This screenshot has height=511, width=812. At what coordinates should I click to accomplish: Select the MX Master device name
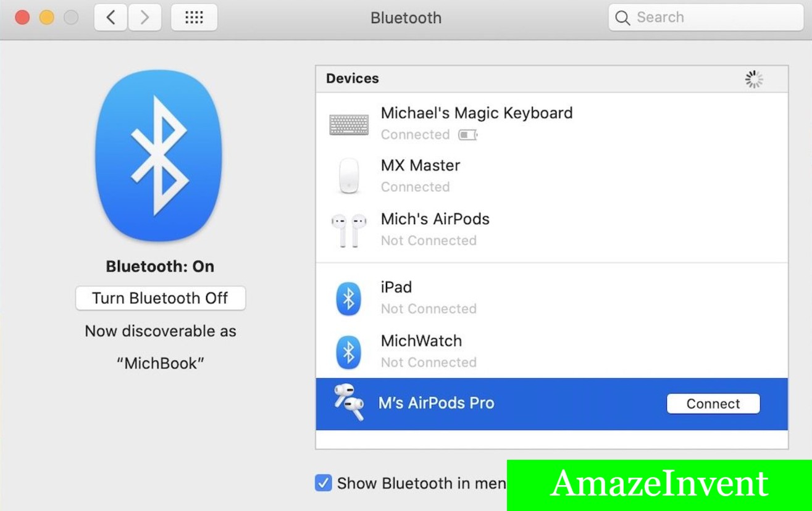pyautogui.click(x=421, y=165)
